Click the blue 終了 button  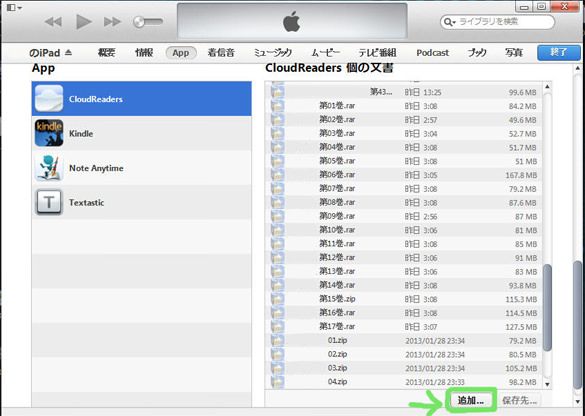[x=559, y=53]
